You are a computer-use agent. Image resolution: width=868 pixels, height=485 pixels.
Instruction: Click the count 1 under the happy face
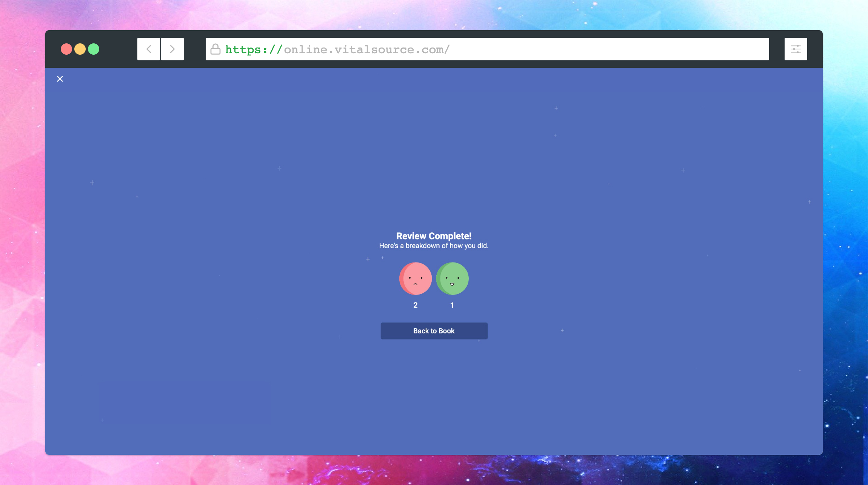(452, 305)
